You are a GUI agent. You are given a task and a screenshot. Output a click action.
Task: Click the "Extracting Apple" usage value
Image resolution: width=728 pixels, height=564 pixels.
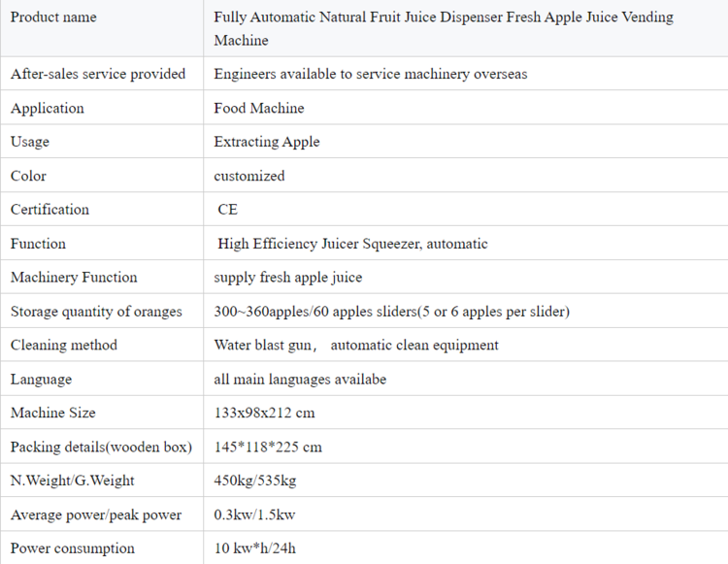[x=267, y=142]
